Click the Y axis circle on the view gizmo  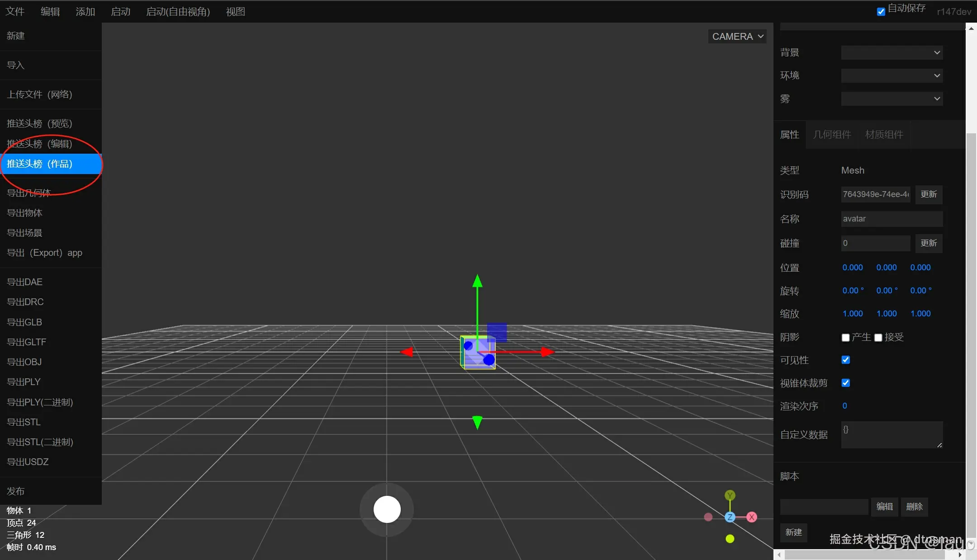pos(730,495)
